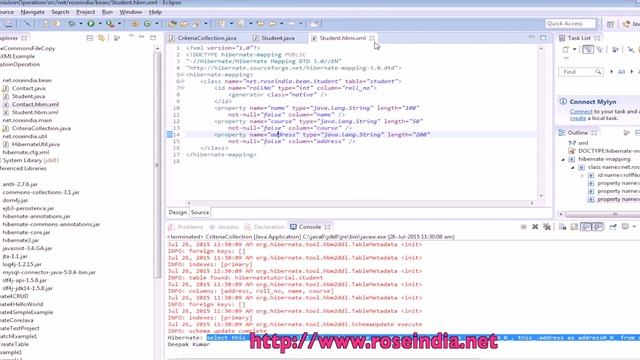Open Student.java in Package Explorer
Screen dimensions: 640x360
pyautogui.click(x=28, y=96)
